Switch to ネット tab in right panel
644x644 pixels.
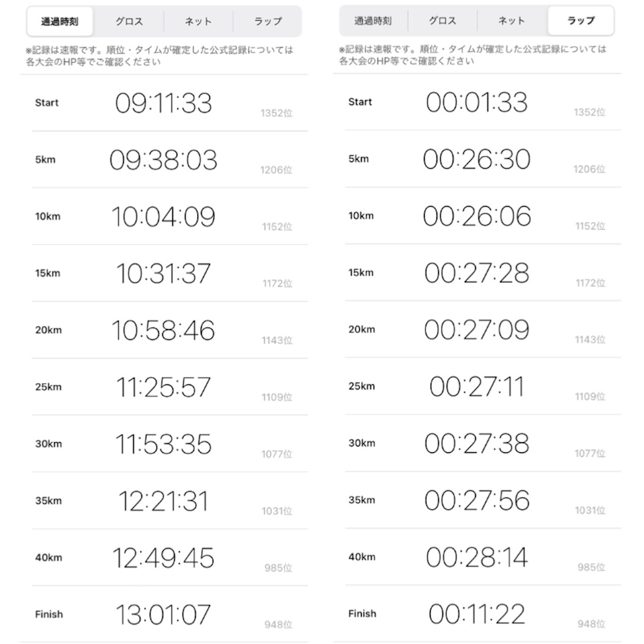click(512, 21)
